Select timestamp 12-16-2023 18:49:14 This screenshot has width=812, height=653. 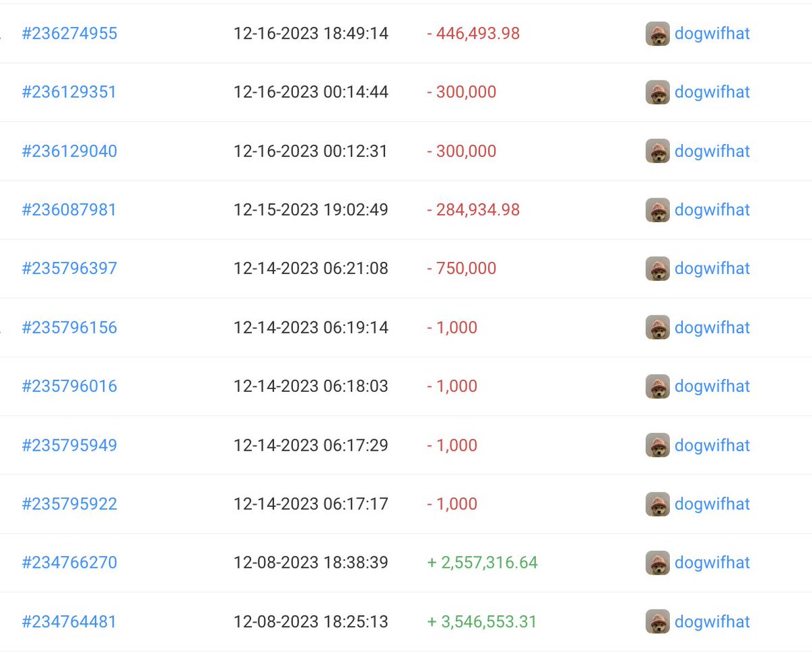click(x=311, y=33)
